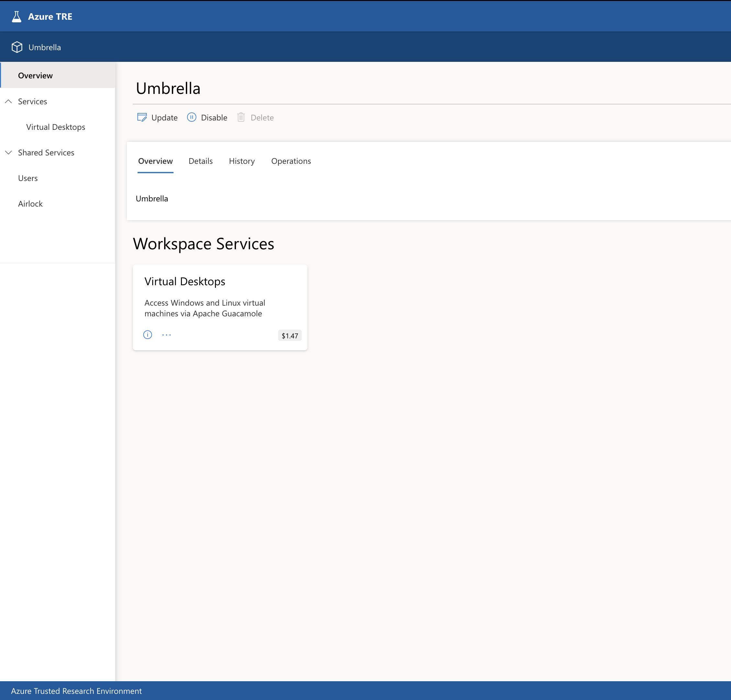Collapse the Services section chevron
Image resolution: width=731 pixels, height=700 pixels.
click(x=8, y=101)
